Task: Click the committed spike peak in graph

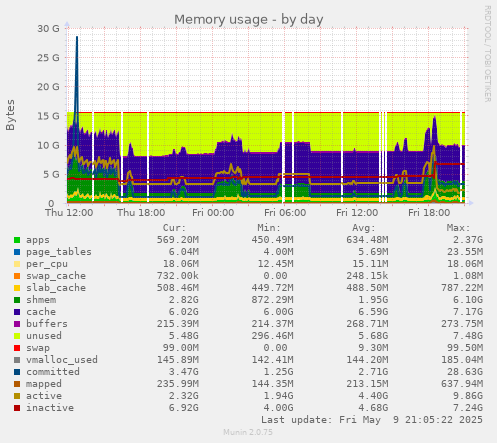Action: click(77, 37)
